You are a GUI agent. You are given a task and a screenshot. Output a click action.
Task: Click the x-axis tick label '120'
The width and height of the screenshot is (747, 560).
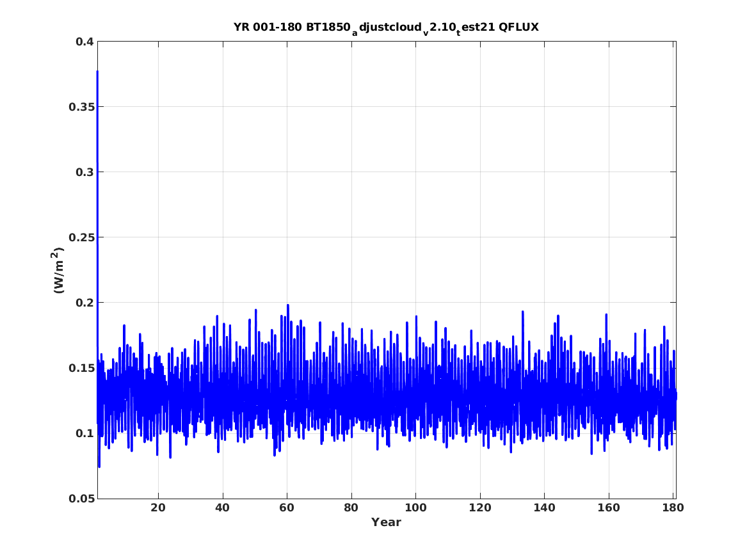coord(479,508)
